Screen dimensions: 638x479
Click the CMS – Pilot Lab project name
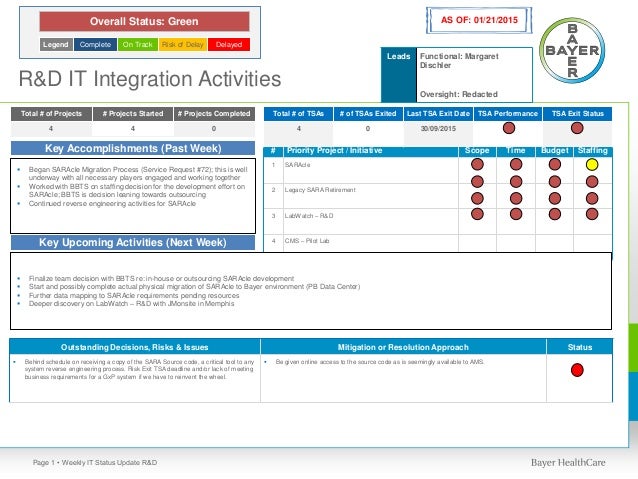click(307, 241)
